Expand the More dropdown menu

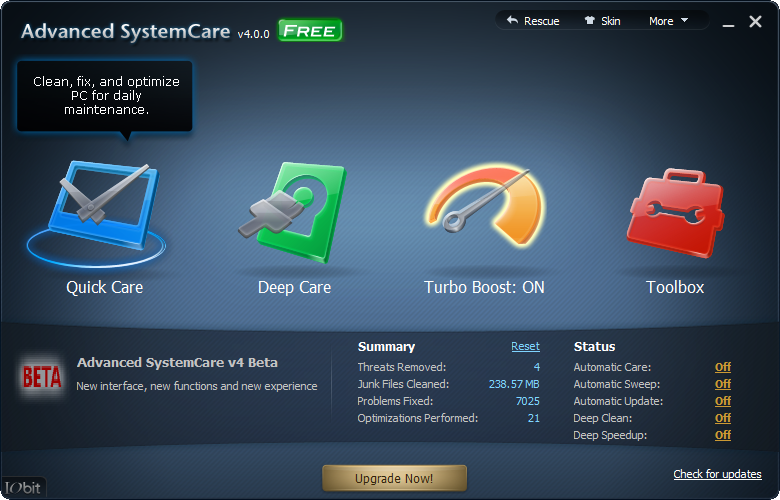pos(668,21)
